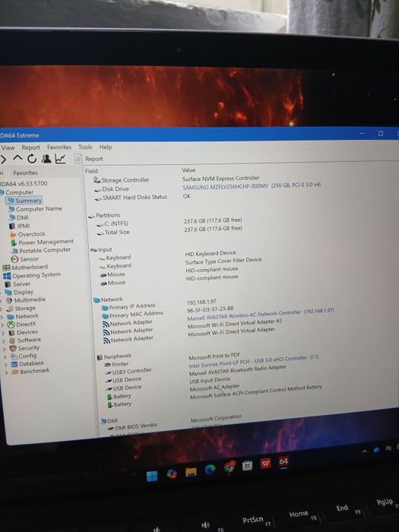This screenshot has width=399, height=532.
Task: Open the Tools menu
Action: (x=85, y=147)
